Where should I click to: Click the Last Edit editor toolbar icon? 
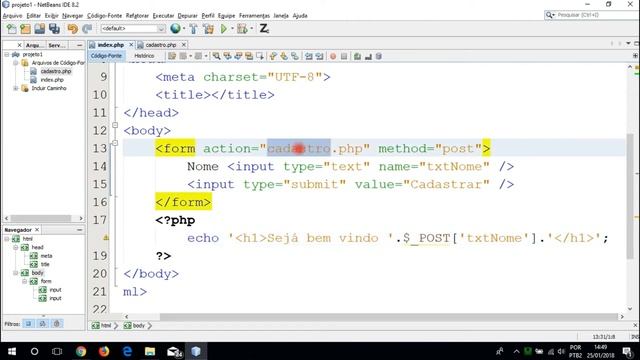[x=172, y=56]
